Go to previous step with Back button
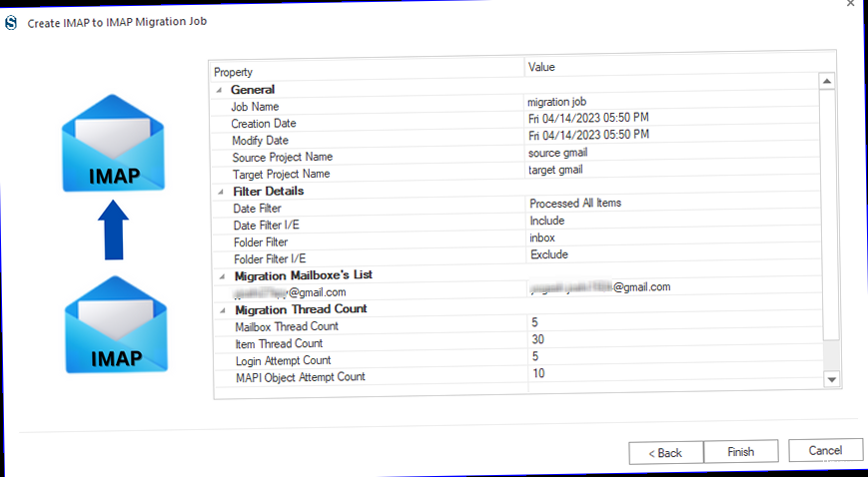 (664, 452)
